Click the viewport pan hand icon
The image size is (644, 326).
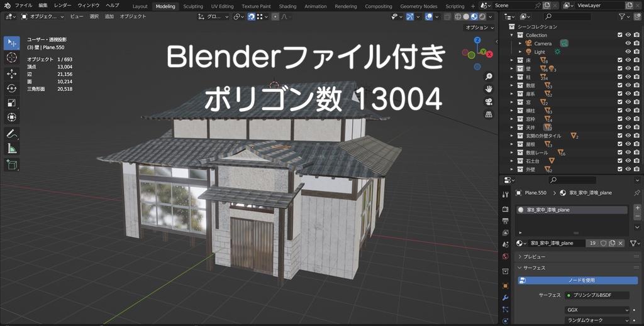[489, 89]
